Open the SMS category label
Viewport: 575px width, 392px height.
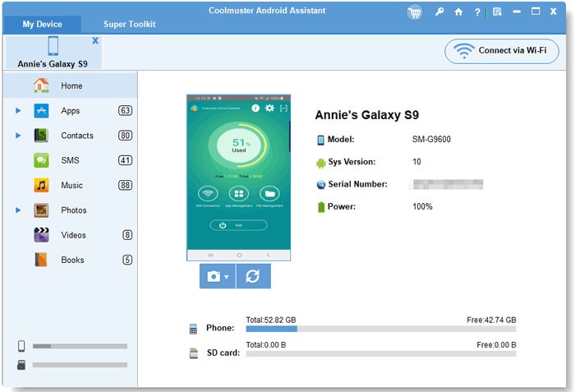(70, 160)
